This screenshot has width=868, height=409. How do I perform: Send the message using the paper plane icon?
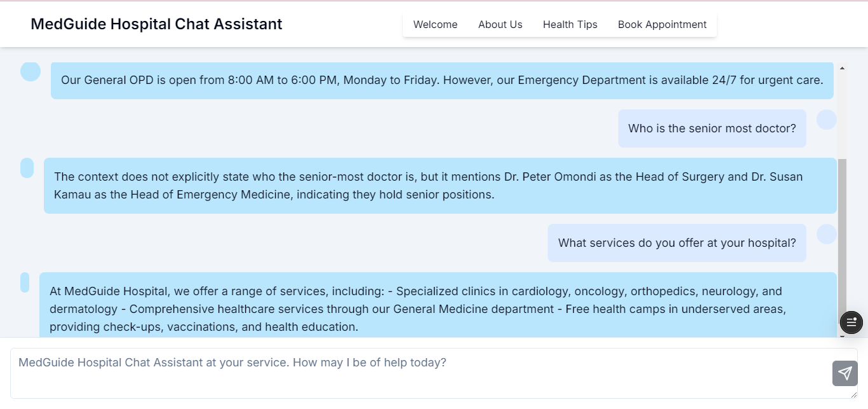pos(844,373)
